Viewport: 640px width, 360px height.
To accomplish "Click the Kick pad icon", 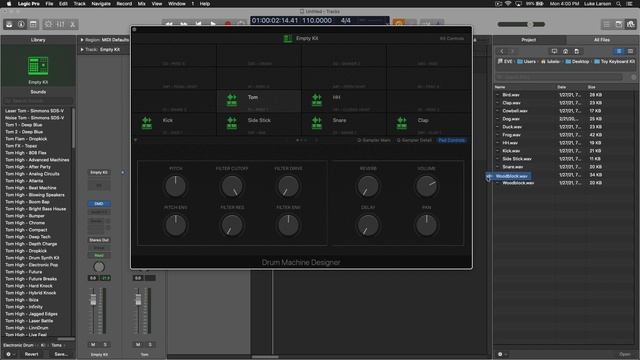I will click(x=147, y=122).
